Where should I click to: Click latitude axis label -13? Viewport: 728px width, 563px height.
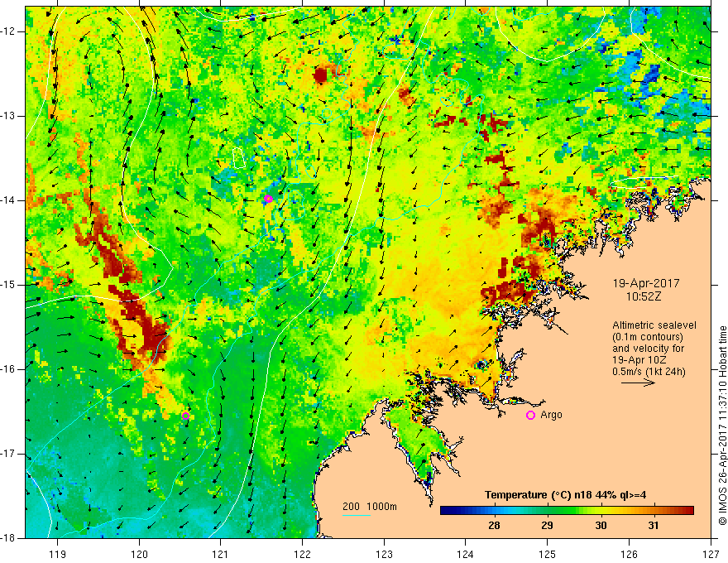point(9,116)
